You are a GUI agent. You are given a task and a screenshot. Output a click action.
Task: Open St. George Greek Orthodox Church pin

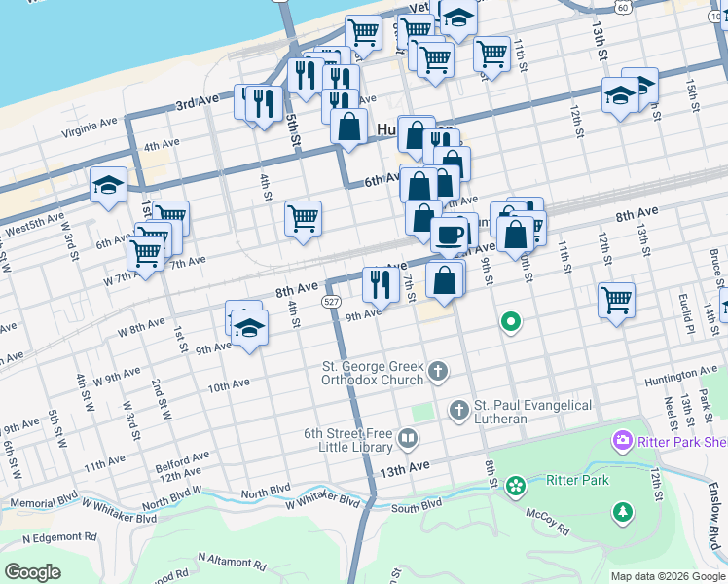[x=437, y=372]
